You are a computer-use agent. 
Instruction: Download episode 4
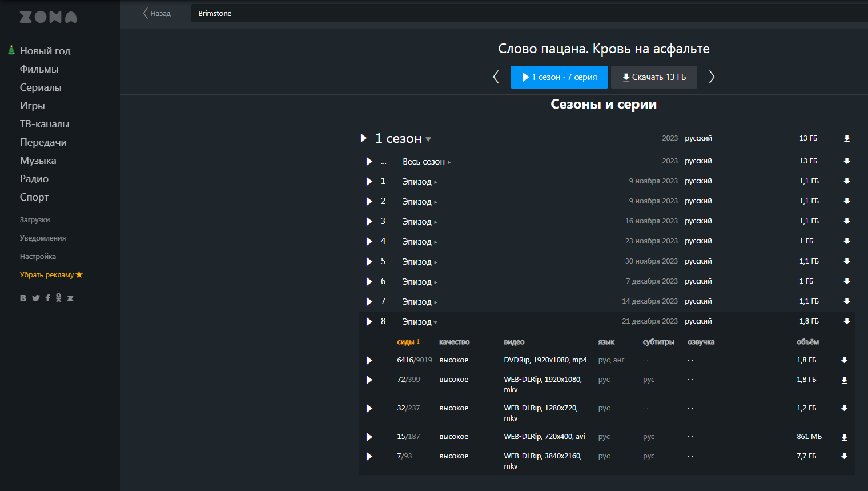(x=847, y=242)
